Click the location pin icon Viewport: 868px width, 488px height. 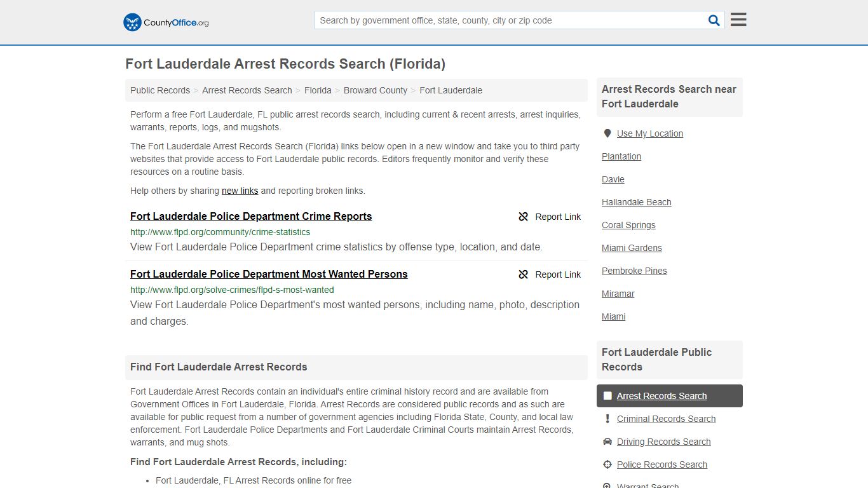pyautogui.click(x=607, y=133)
